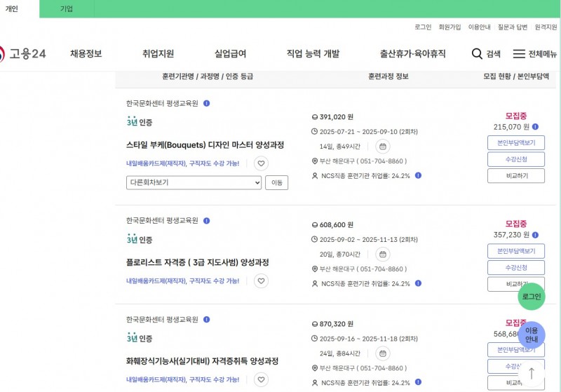561x392 pixels.
Task: Click info icon beside third 한국문화센터 평생교육원
Action: (x=206, y=319)
